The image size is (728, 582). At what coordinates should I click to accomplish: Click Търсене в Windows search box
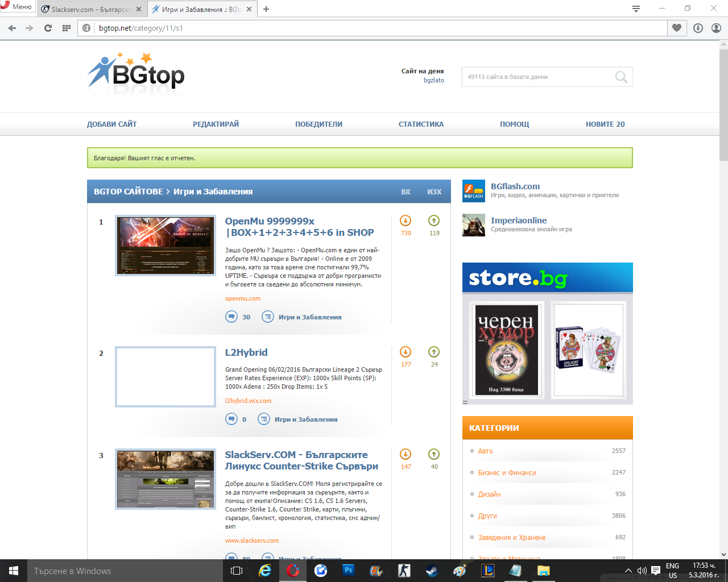(125, 571)
